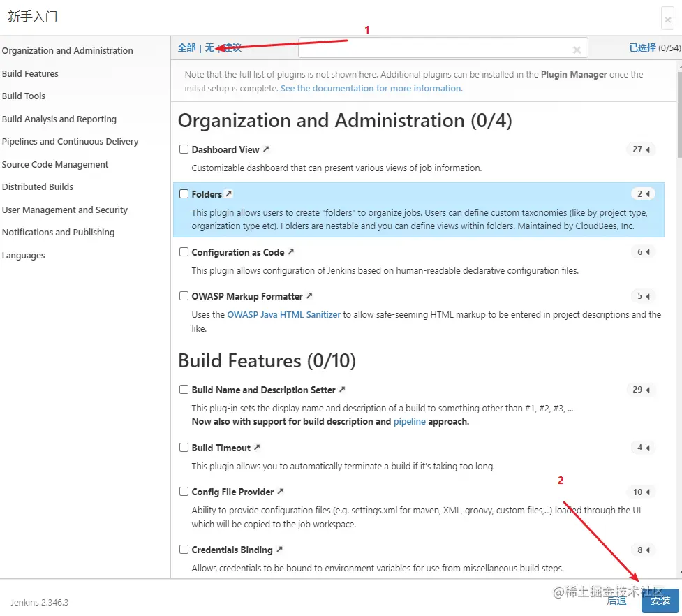
Task: Go to Build Features category
Action: click(30, 73)
